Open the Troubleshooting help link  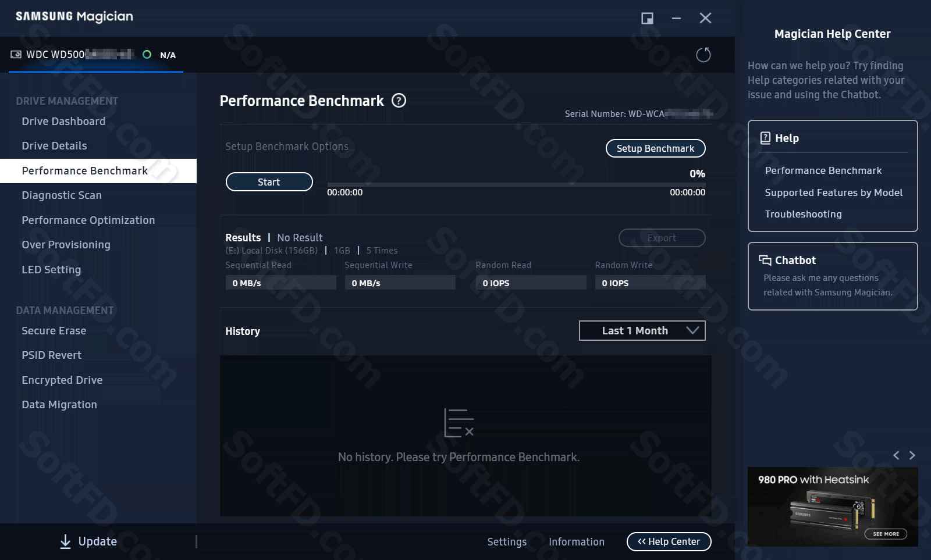click(x=803, y=214)
